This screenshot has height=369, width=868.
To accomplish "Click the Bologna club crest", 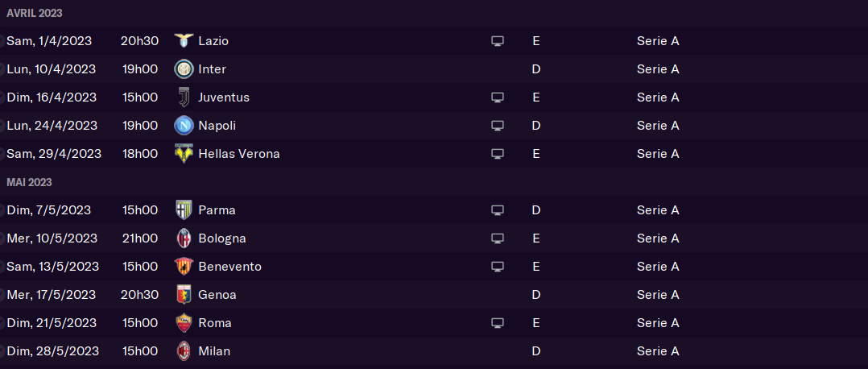I will point(184,238).
